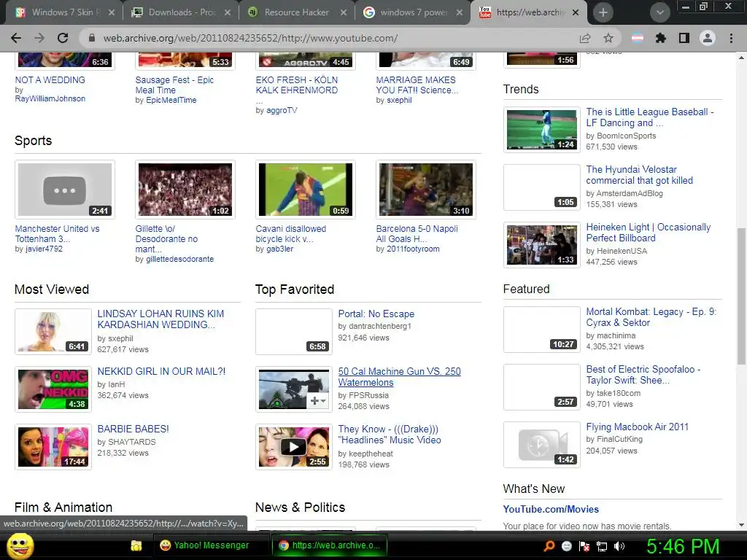Close the web.archive YouTube tab

576,12
